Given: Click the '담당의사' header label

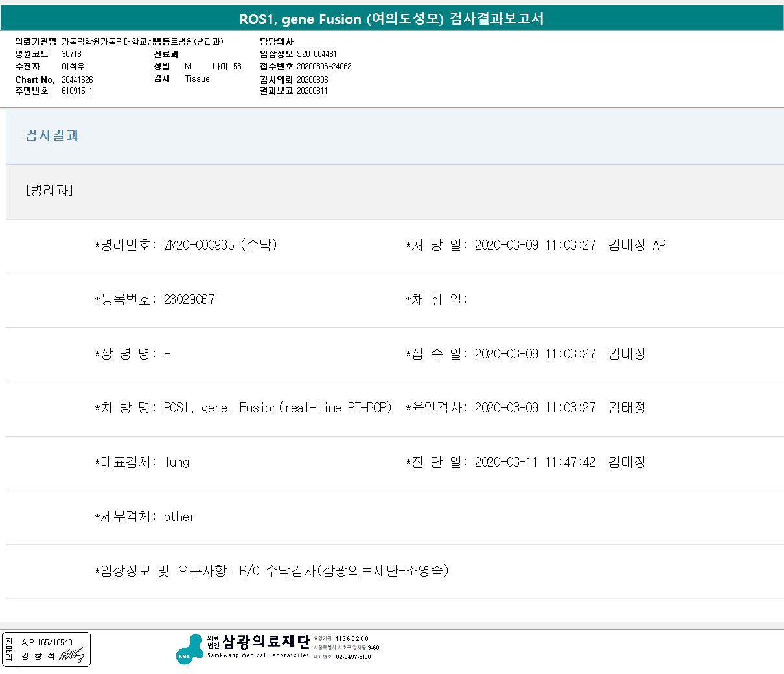Looking at the screenshot, I should [x=277, y=42].
